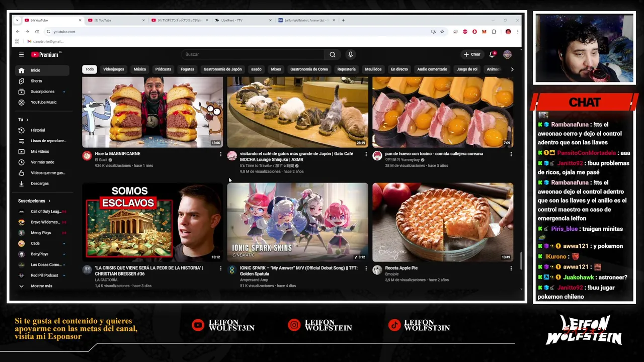The height and width of the screenshot is (362, 644).
Task: Open options menu for the gato café video
Action: click(x=366, y=154)
